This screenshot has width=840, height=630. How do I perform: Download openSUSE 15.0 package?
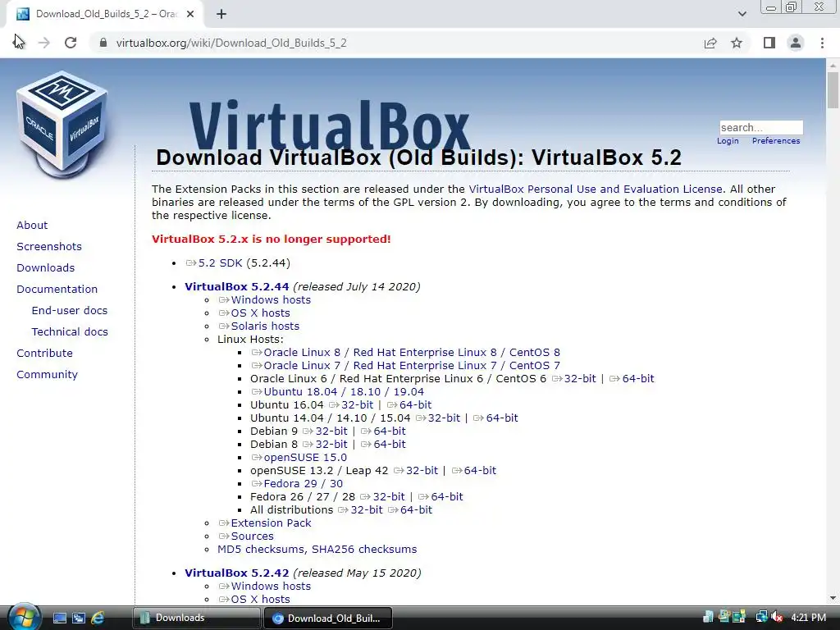[x=305, y=458]
